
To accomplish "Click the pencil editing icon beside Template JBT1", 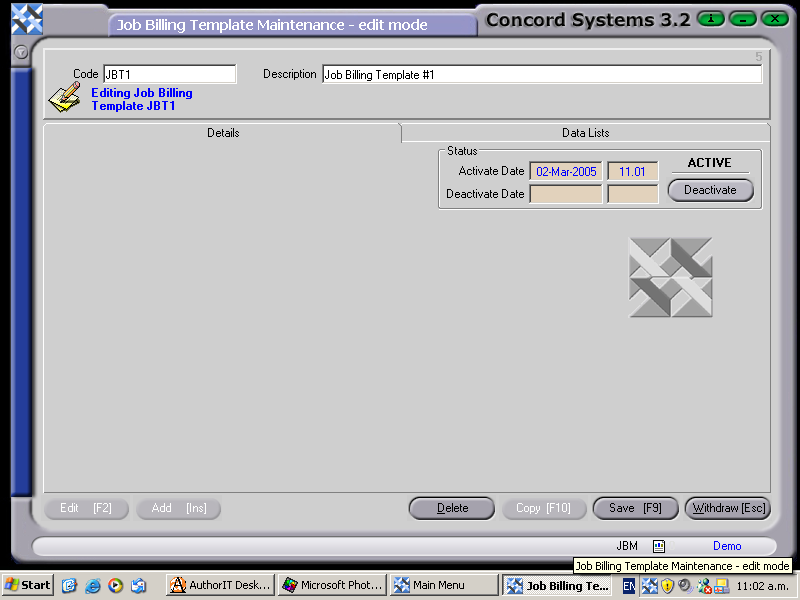I will point(62,99).
